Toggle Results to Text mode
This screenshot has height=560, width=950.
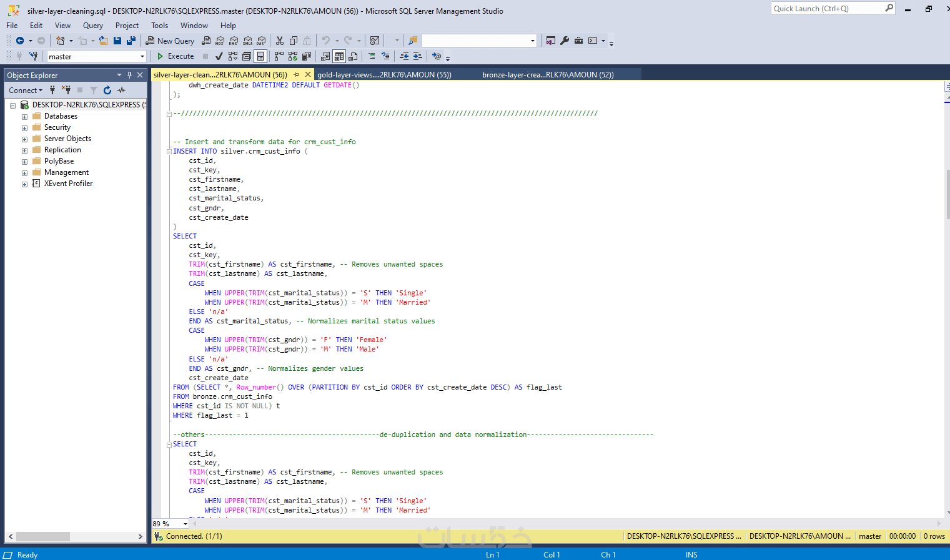tap(325, 56)
